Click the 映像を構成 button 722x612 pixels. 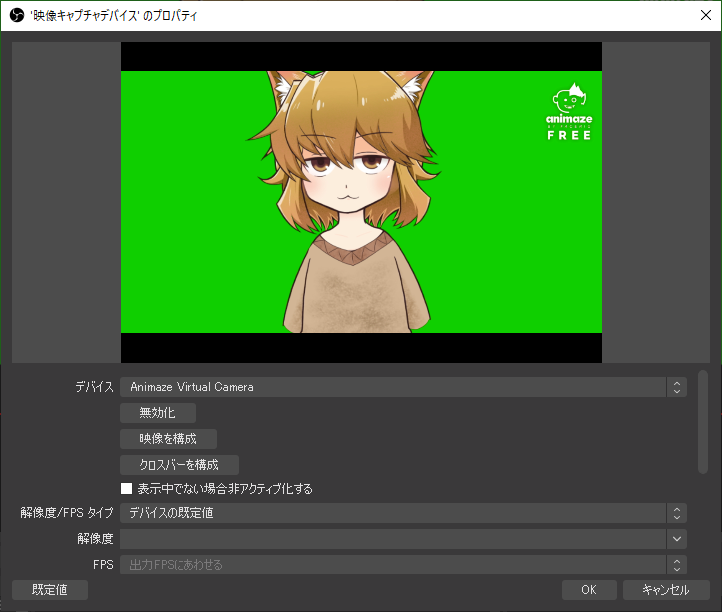tap(169, 439)
